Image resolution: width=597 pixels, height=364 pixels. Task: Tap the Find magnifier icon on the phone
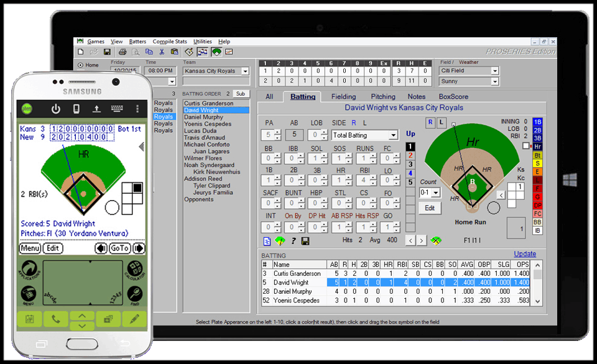coord(135,295)
